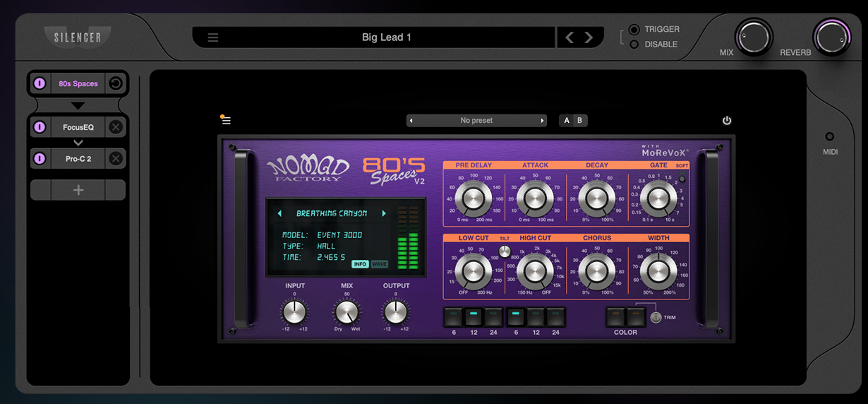Screen dimensions: 868x404
Task: Select the Trigger radio option
Action: pos(634,30)
